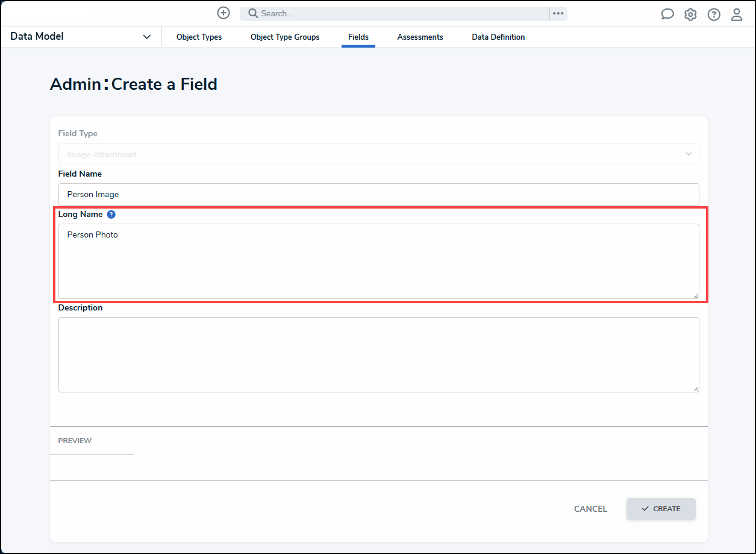Click the Long Name help tooltip icon
756x554 pixels.
click(111, 215)
